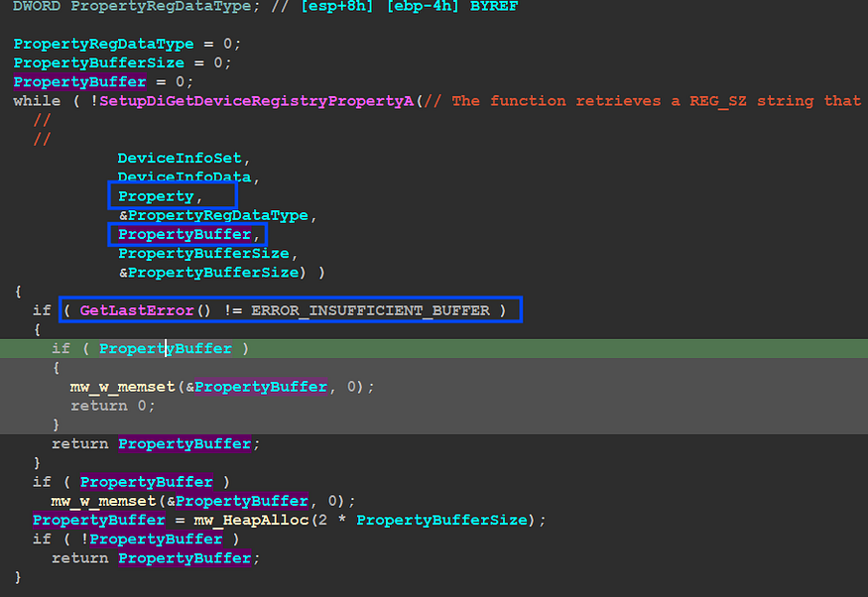Click the &PropertyRegDataType argument
This screenshot has width=868, height=597.
pos(213,215)
